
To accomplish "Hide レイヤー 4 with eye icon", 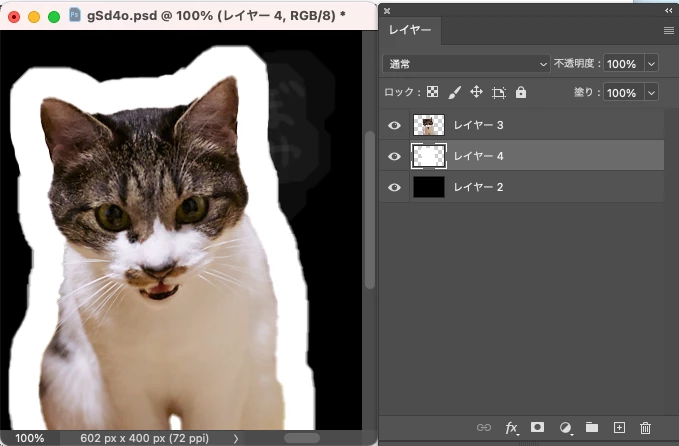I will (x=394, y=156).
